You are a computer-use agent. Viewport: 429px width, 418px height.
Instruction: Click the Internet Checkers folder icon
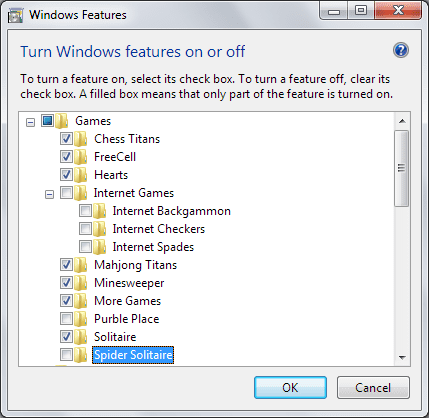(100, 229)
